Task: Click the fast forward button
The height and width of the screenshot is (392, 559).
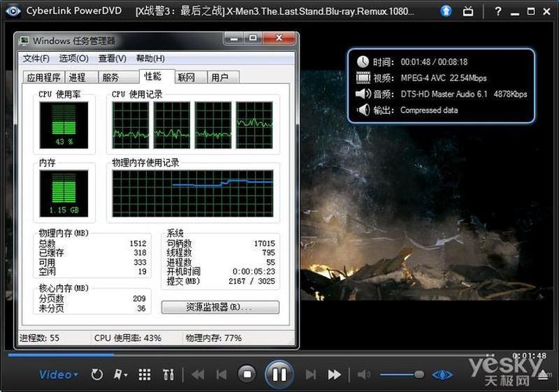Action: 334,375
